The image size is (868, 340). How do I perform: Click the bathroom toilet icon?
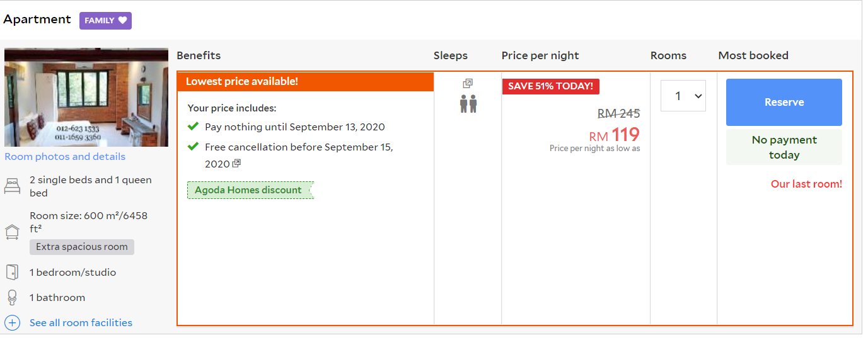click(12, 297)
